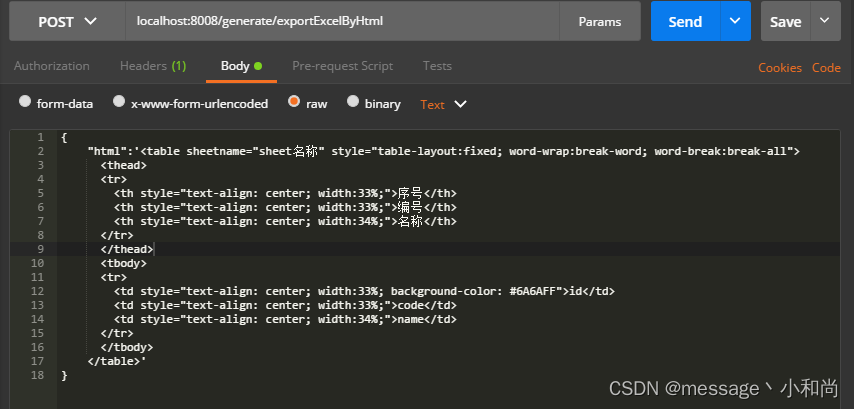Click line number 17 in the gutter

coord(38,361)
